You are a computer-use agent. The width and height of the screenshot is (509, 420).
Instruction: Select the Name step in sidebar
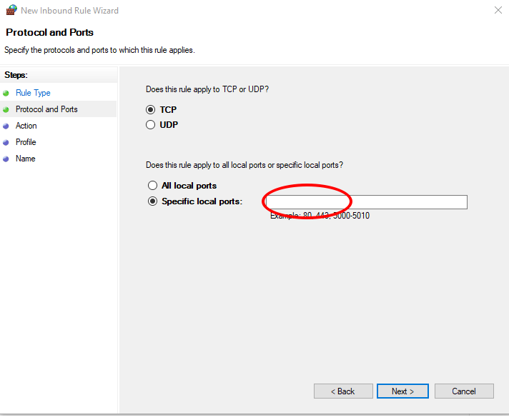click(26, 159)
